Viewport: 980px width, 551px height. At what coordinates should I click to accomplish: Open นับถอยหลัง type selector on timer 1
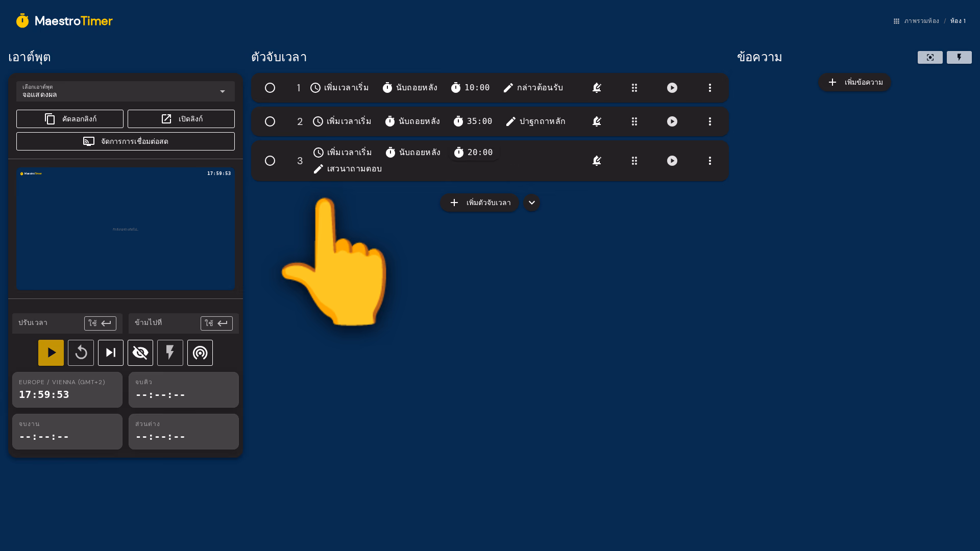click(x=410, y=88)
